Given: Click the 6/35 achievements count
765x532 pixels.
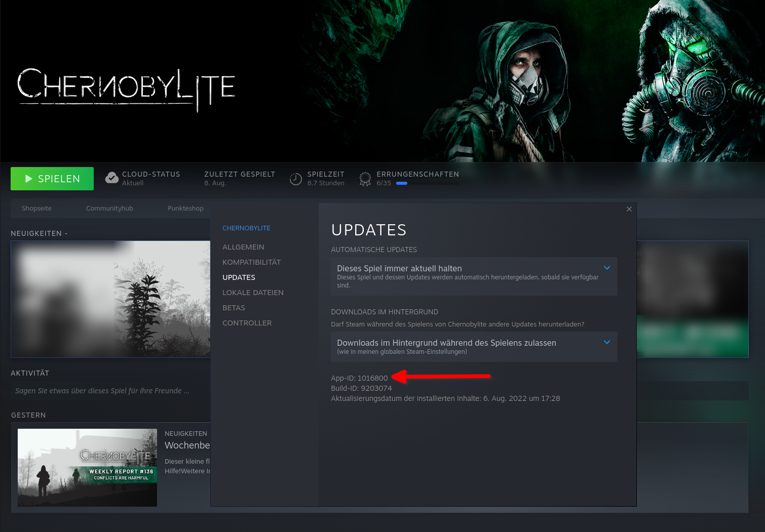Looking at the screenshot, I should click(x=384, y=183).
